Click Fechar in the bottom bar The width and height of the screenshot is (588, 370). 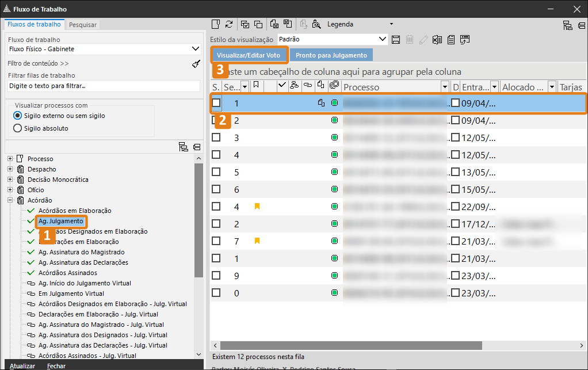point(56,366)
